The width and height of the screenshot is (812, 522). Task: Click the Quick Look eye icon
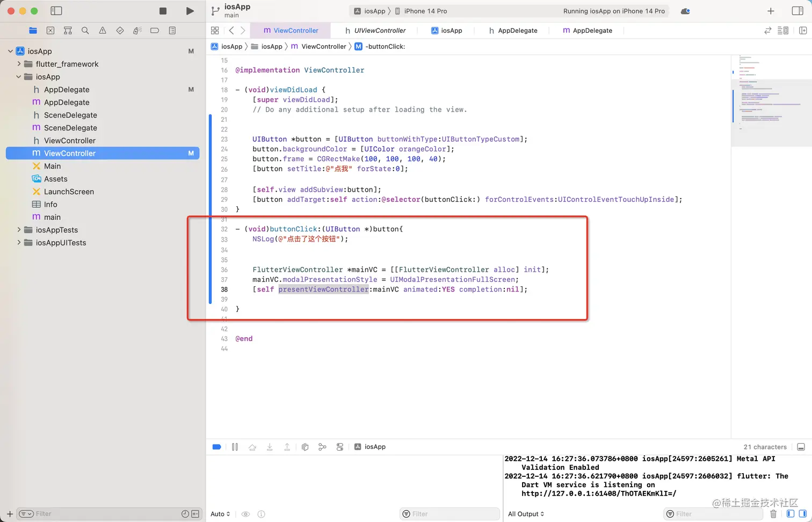click(x=245, y=514)
